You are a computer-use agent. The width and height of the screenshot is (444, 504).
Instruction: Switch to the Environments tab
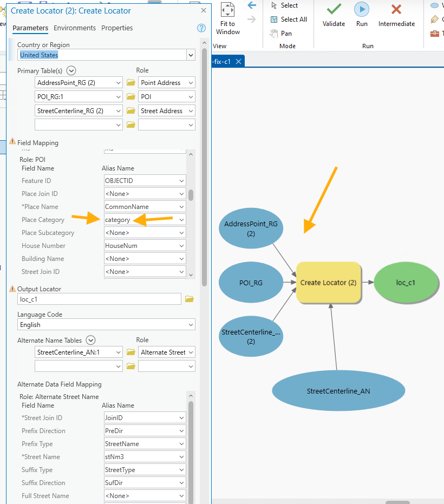[x=75, y=28]
